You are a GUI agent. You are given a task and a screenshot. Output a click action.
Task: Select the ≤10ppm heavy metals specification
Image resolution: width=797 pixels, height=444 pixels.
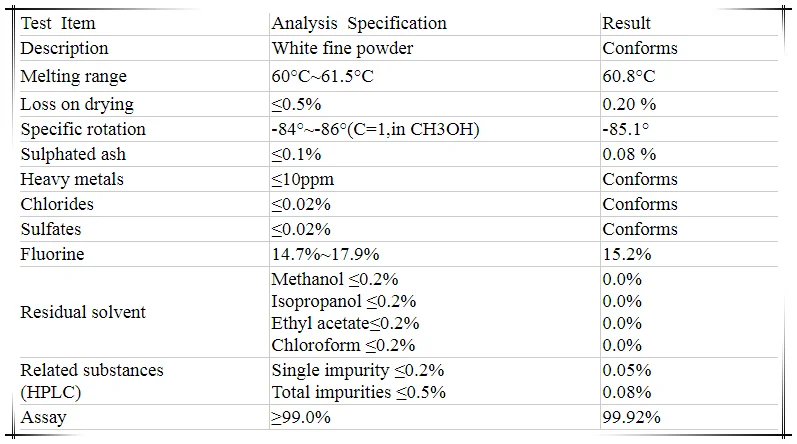point(303,179)
